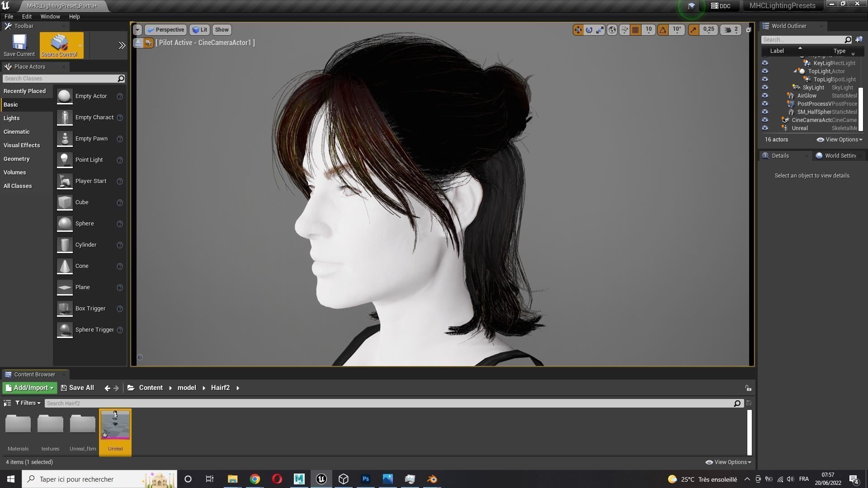Toggle pilot camera view icon
The width and height of the screenshot is (868, 488).
149,43
